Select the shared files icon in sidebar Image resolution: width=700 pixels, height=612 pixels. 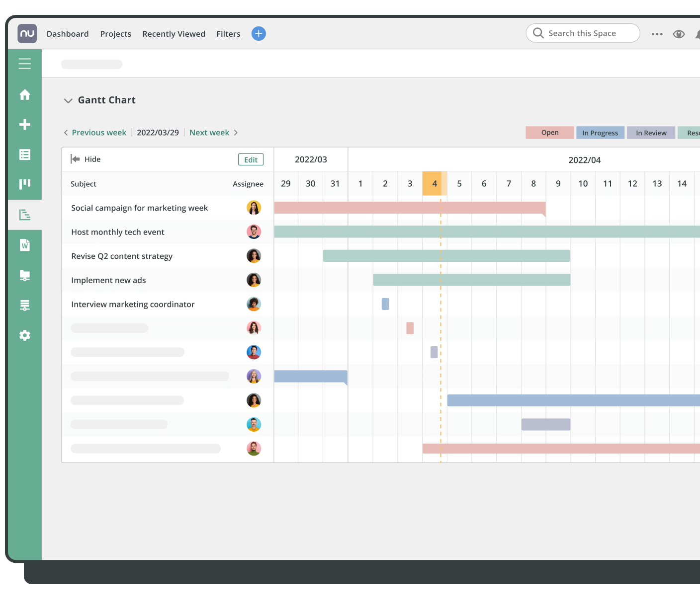pyautogui.click(x=25, y=275)
